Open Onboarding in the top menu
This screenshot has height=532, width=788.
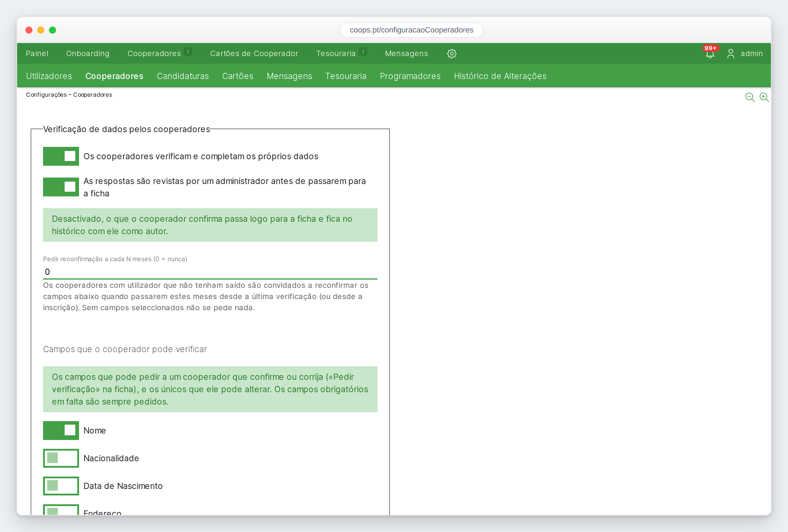pos(88,54)
